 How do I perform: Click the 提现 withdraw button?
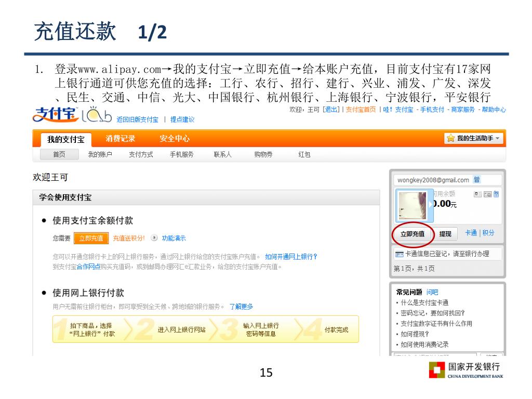pos(445,234)
